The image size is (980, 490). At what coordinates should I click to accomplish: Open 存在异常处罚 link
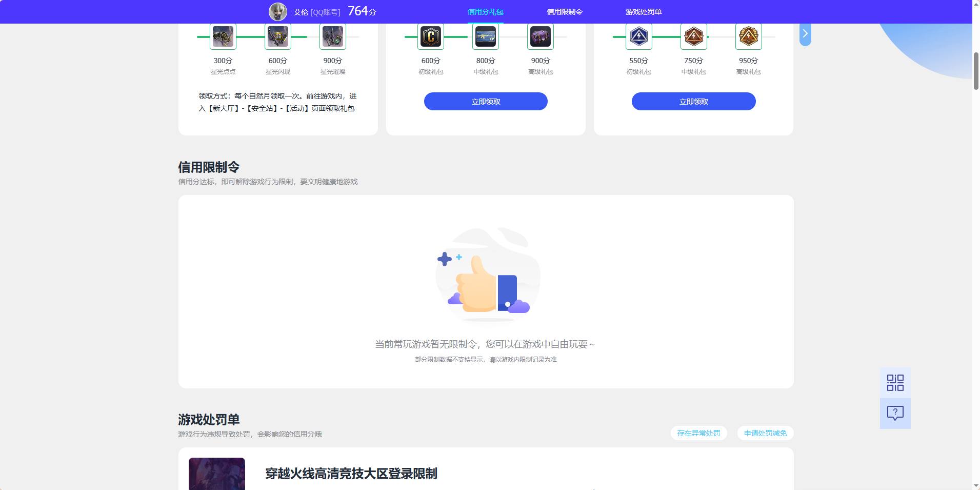698,433
